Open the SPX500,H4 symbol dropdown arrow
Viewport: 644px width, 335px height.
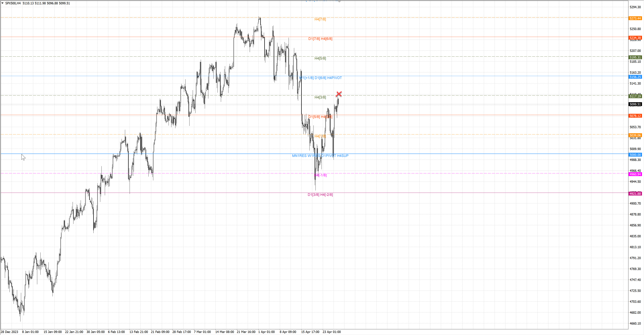3,3
